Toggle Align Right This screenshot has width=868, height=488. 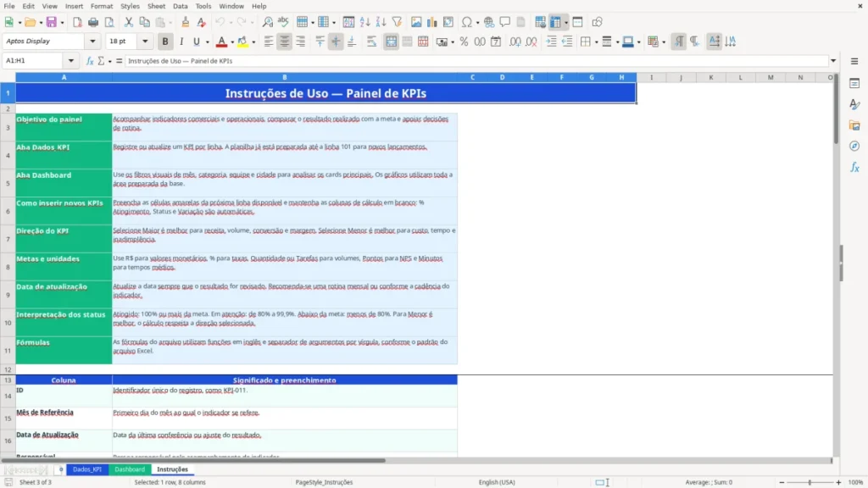coord(301,42)
